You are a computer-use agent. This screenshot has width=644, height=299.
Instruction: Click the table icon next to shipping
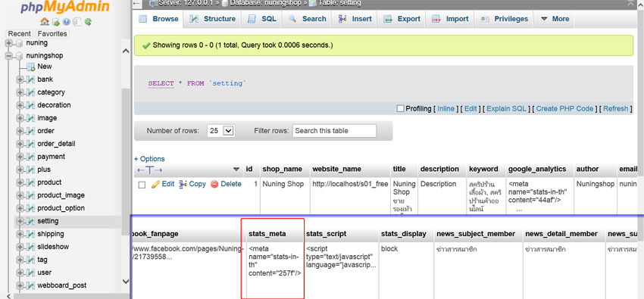(30, 234)
